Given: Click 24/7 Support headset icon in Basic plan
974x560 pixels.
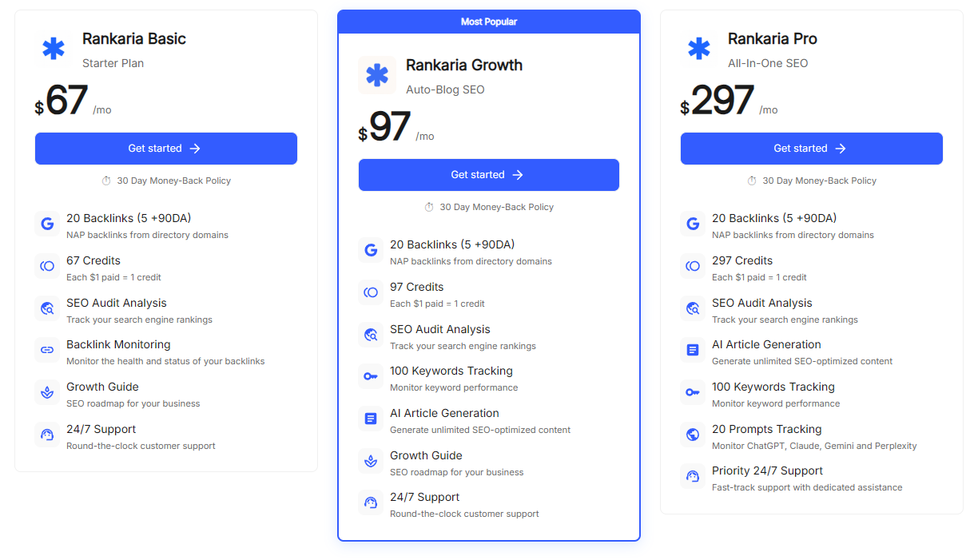Looking at the screenshot, I should tap(47, 435).
